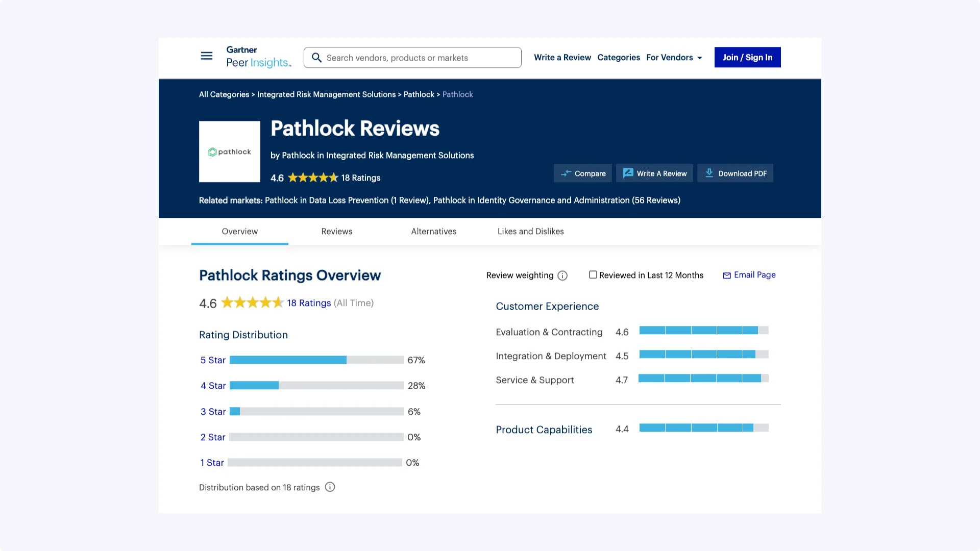Image resolution: width=980 pixels, height=551 pixels.
Task: Click the search magnifier icon
Action: [316, 58]
